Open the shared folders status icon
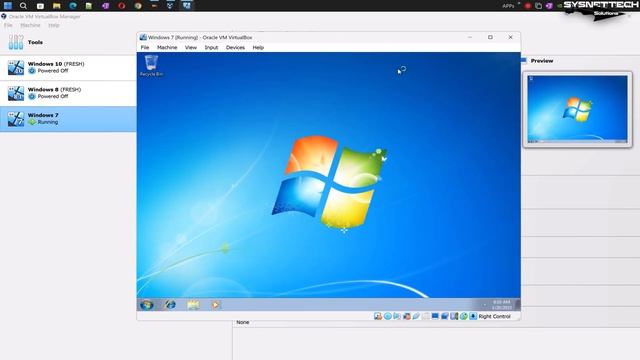The height and width of the screenshot is (360, 640). point(425,316)
